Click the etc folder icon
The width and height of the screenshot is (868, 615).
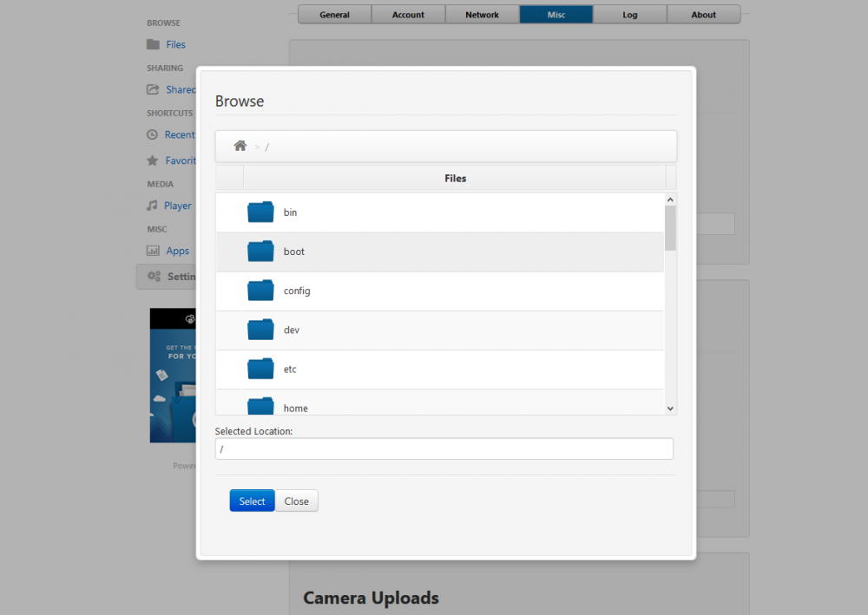click(260, 369)
